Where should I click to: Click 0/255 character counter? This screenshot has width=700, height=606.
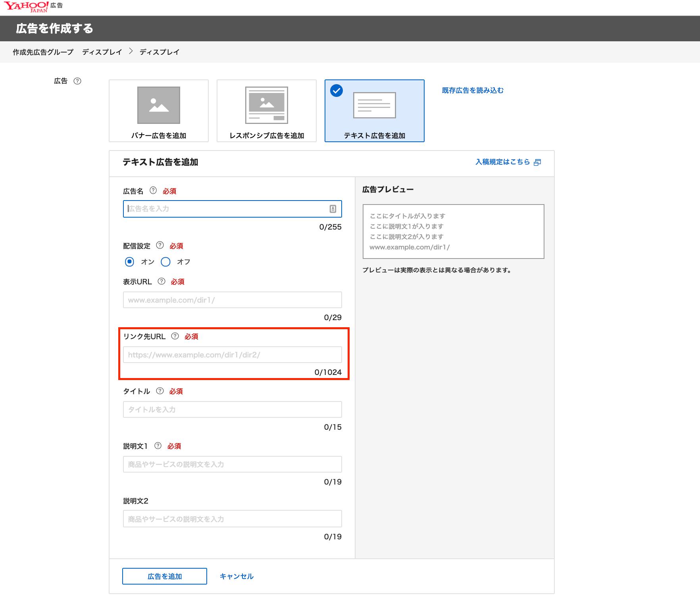click(x=331, y=227)
